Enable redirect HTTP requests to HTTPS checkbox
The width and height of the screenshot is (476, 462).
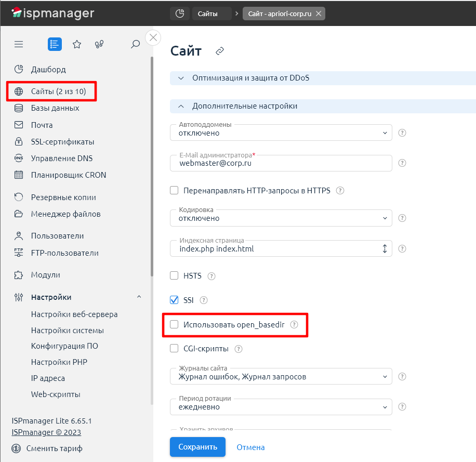[x=175, y=191]
